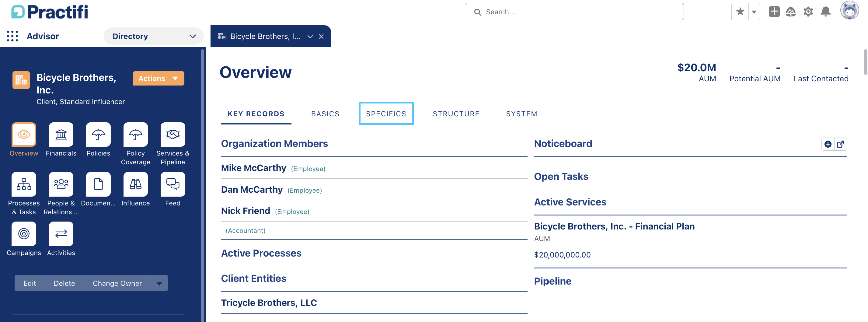
Task: Open the Trailhead guidance icon
Action: click(x=790, y=12)
